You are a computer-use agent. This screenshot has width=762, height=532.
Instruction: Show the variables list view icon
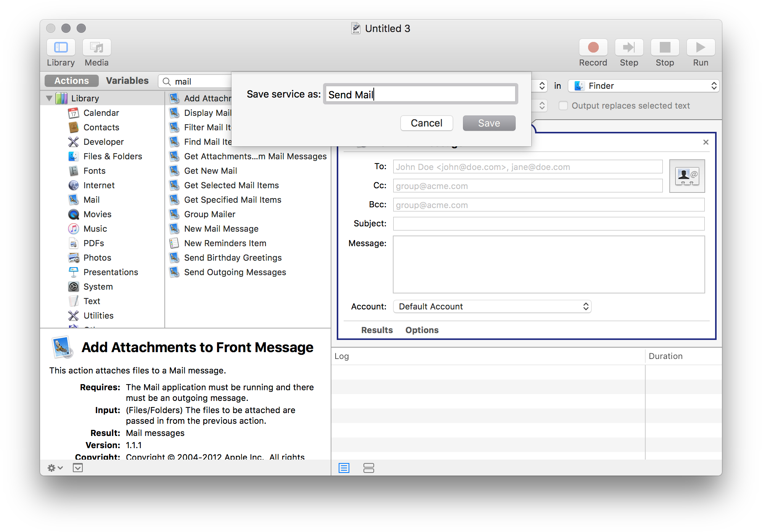369,468
